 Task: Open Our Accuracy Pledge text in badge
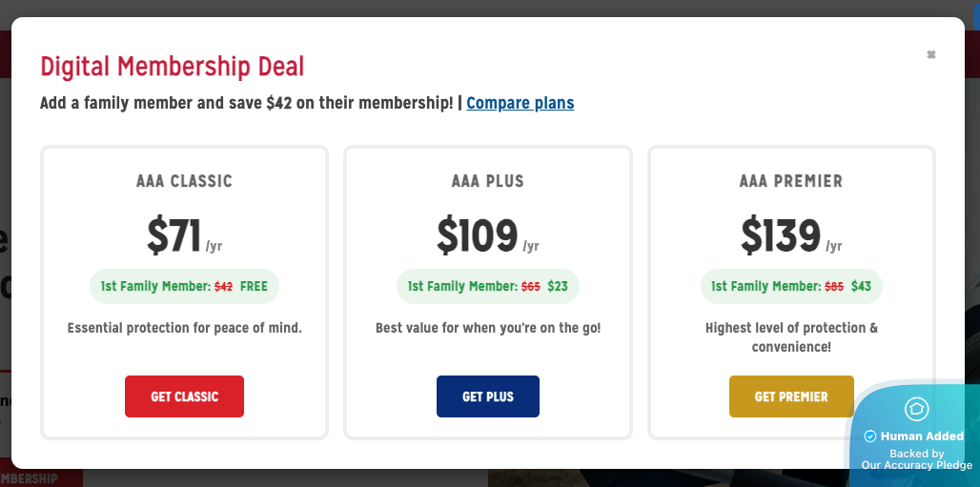[916, 465]
